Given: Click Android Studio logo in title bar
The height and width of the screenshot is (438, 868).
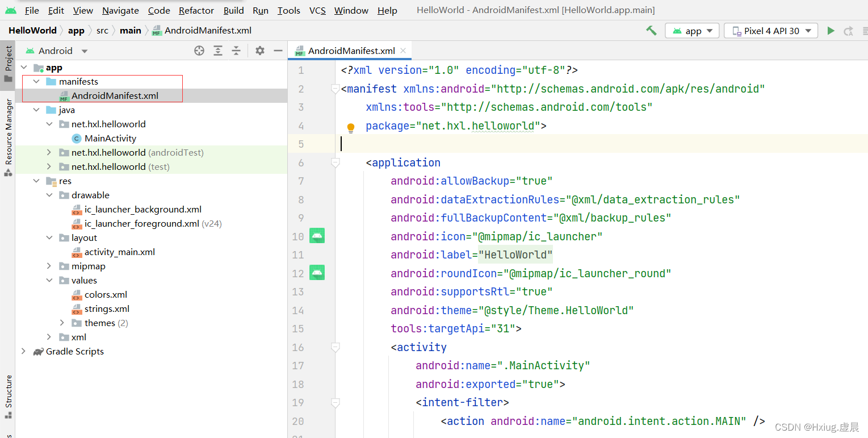Looking at the screenshot, I should point(11,10).
